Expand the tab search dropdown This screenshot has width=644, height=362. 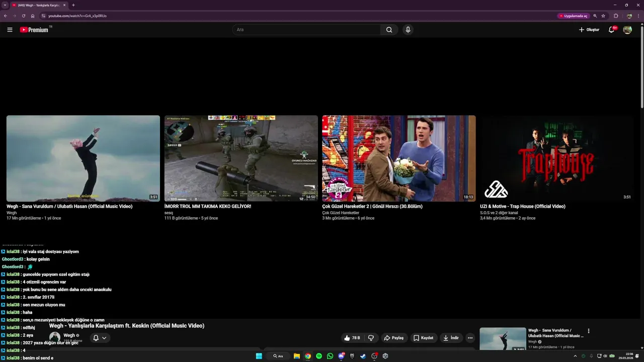tap(5, 5)
